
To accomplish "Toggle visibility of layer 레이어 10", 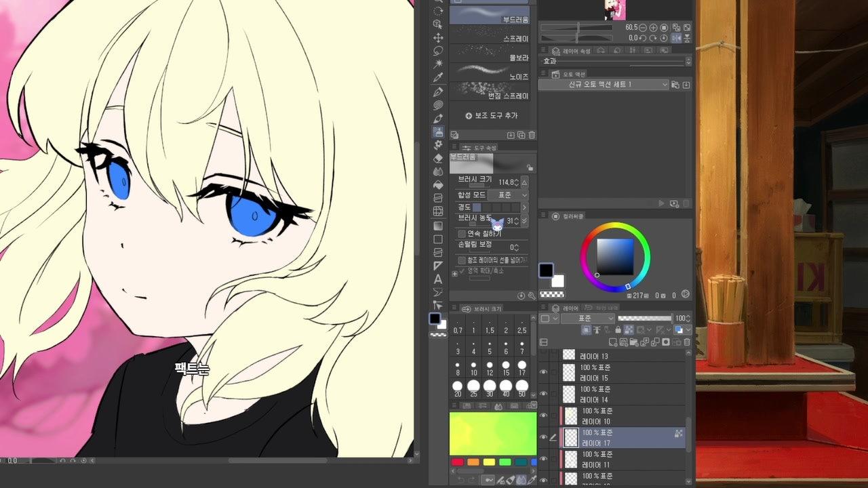I will point(543,415).
